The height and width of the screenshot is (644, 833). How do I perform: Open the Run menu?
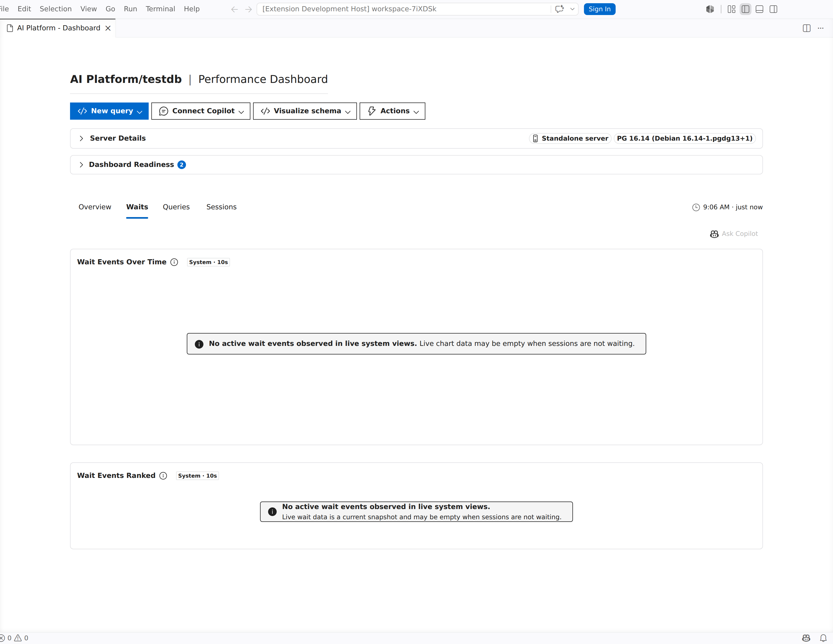[x=130, y=9]
